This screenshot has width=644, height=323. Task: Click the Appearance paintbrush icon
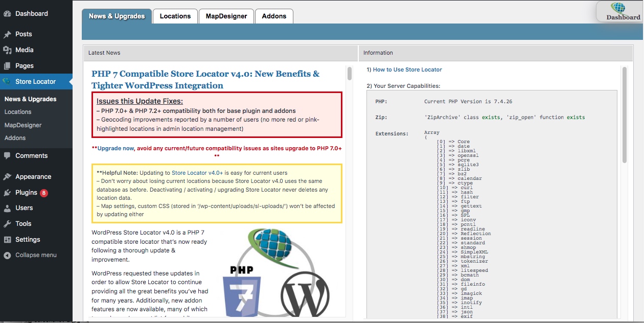(7, 177)
